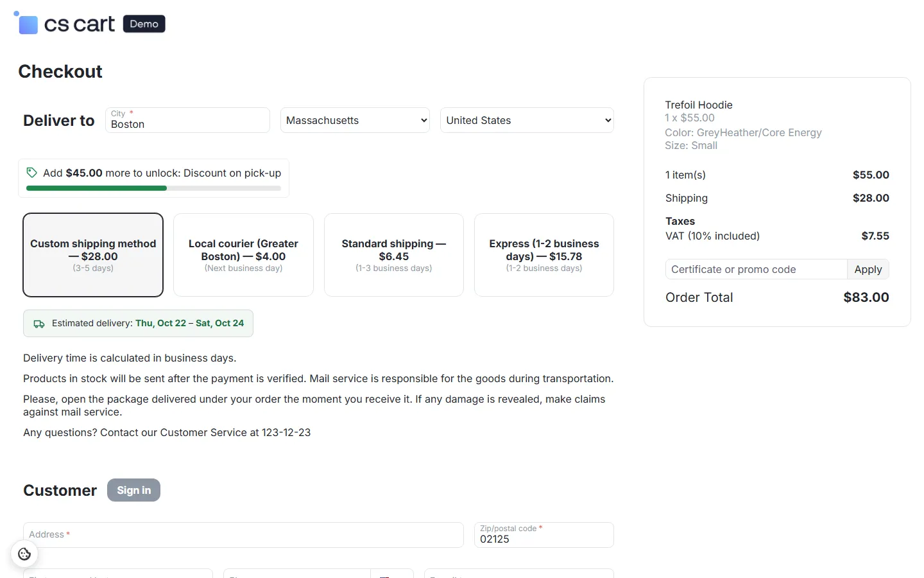Open the cookie settings icon

[x=24, y=554]
